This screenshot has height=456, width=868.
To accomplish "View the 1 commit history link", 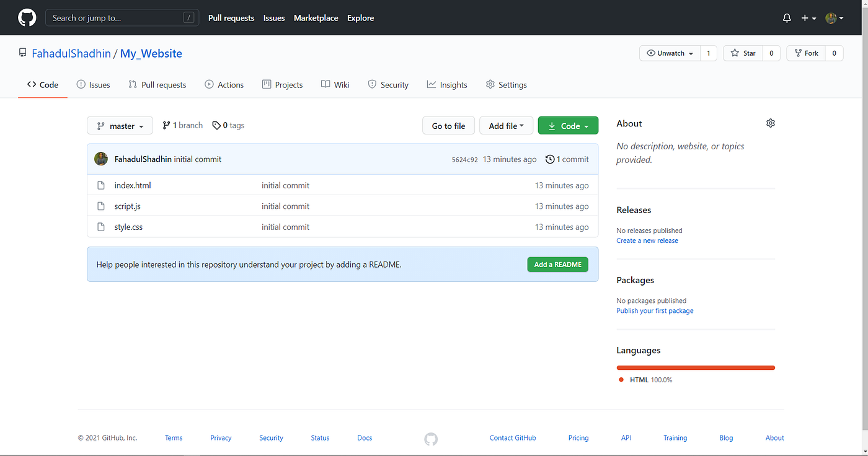I will tap(567, 159).
